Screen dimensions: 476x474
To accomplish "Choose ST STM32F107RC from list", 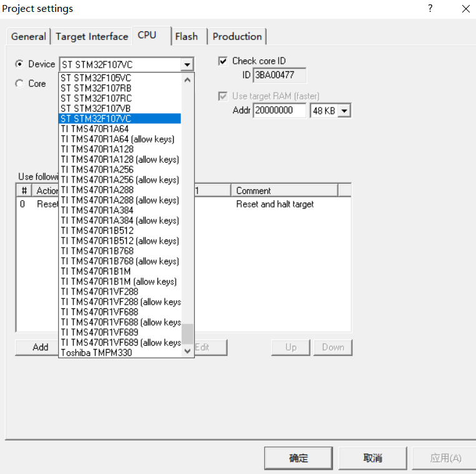I will click(x=120, y=98).
